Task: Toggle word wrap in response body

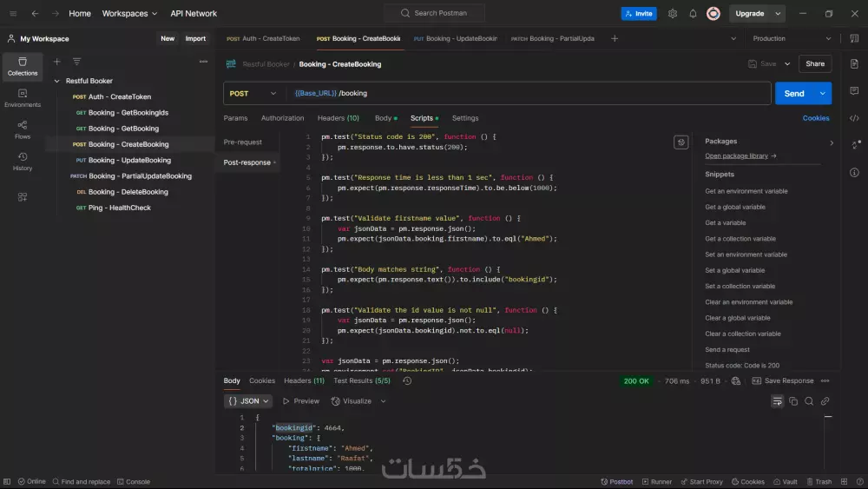Action: 777,401
